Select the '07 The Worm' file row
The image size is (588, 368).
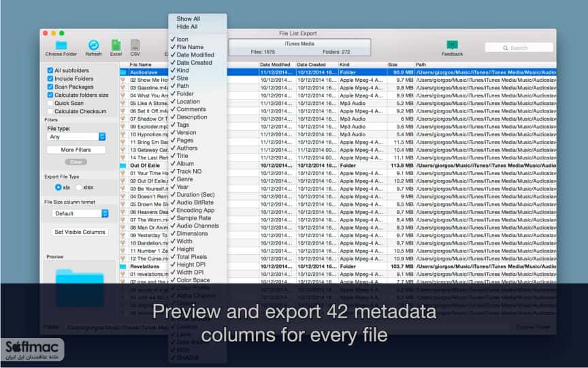click(338, 219)
